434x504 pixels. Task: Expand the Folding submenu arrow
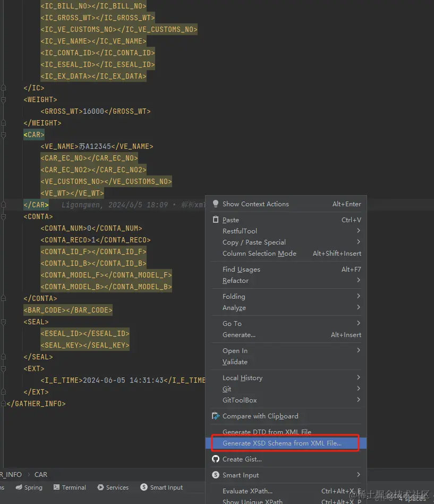[x=359, y=296]
